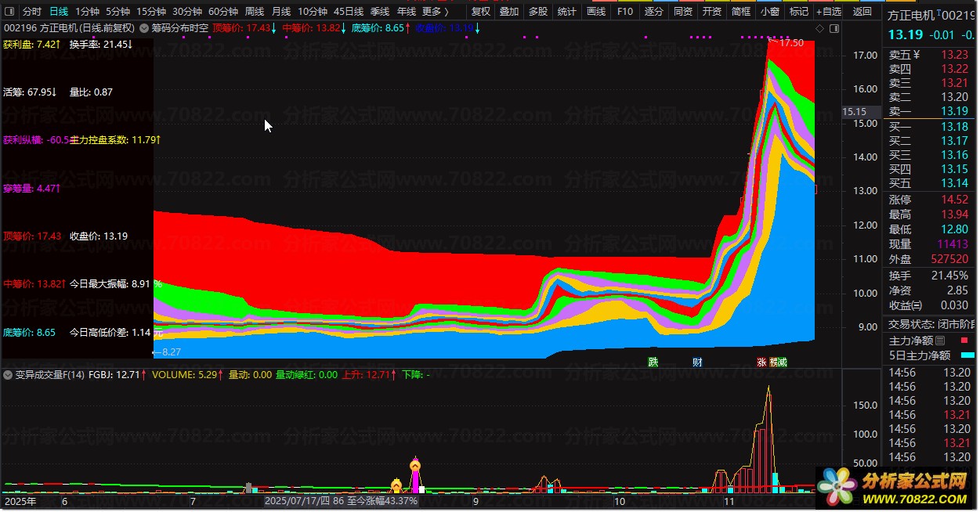The image size is (980, 512).
Task: Click the diamond icon above the chart
Action: (819, 28)
